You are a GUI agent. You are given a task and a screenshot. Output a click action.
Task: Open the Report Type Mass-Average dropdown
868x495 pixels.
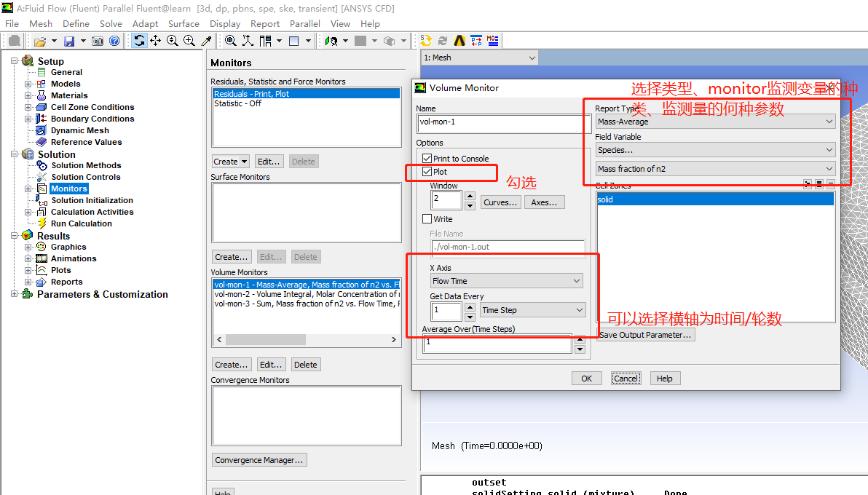tap(715, 122)
